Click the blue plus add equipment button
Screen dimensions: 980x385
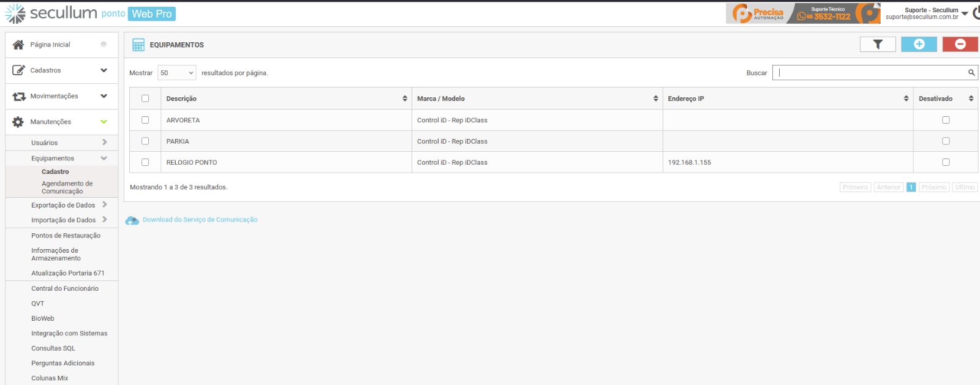(x=919, y=44)
